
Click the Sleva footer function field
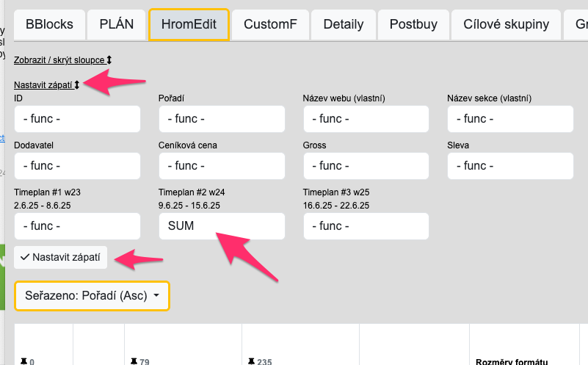click(510, 166)
